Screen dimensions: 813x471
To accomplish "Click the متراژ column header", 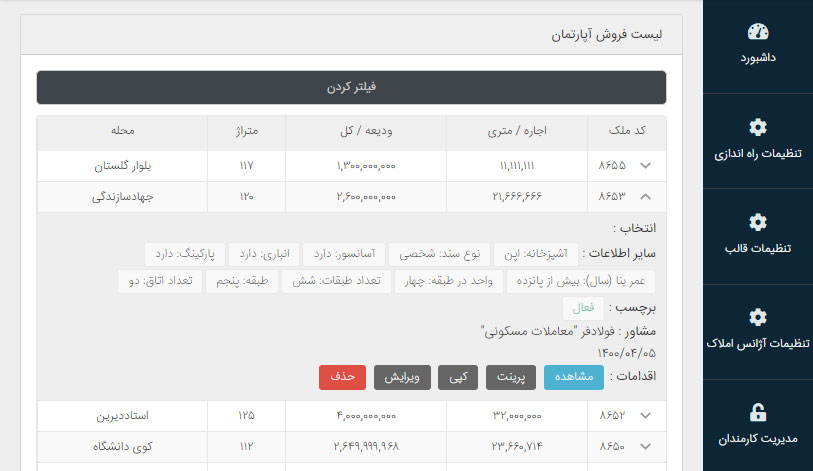I will 246,131.
